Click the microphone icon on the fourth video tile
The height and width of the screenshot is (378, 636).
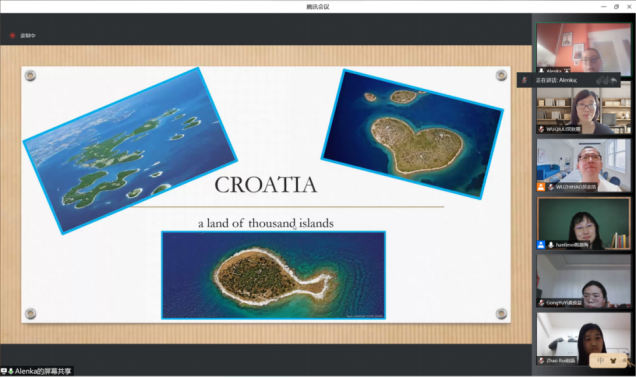(x=551, y=245)
